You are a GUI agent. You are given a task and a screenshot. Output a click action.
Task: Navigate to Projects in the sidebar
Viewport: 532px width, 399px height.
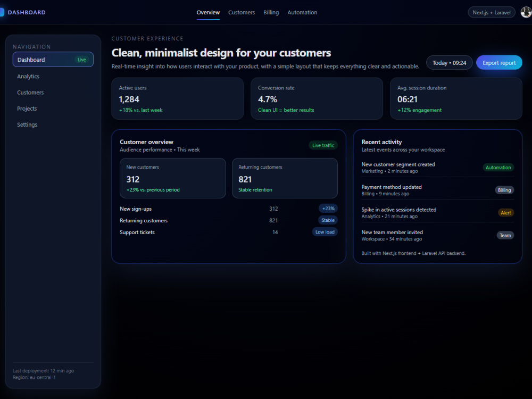27,109
